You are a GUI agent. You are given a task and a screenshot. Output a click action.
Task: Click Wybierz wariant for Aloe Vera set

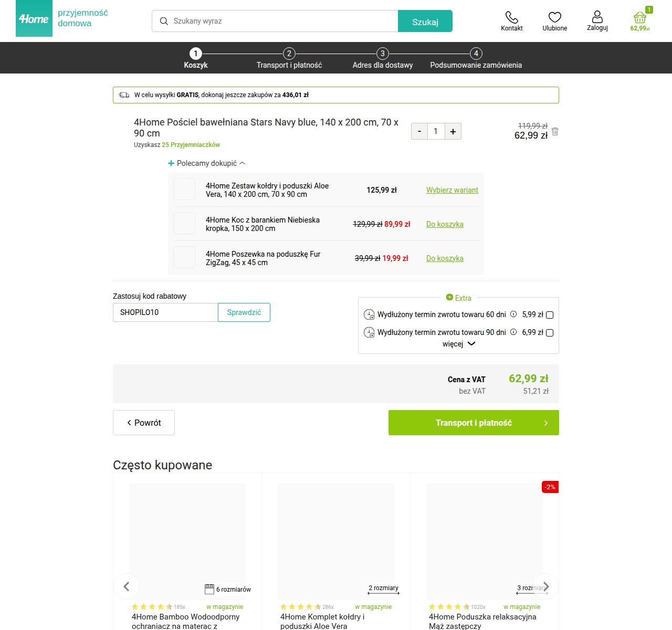coord(452,190)
